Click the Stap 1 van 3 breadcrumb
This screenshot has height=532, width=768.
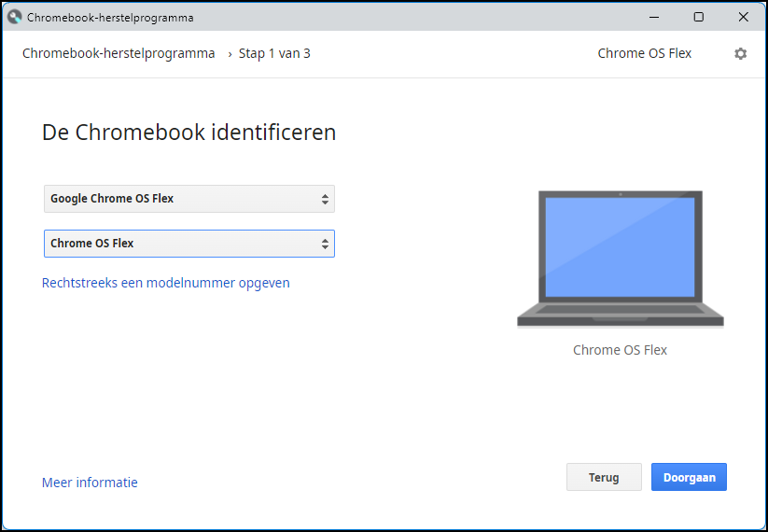pyautogui.click(x=274, y=53)
